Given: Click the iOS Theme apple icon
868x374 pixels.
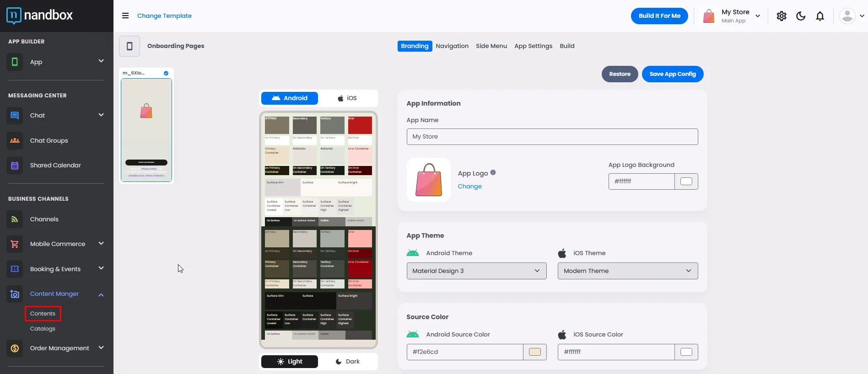Looking at the screenshot, I should (x=562, y=253).
